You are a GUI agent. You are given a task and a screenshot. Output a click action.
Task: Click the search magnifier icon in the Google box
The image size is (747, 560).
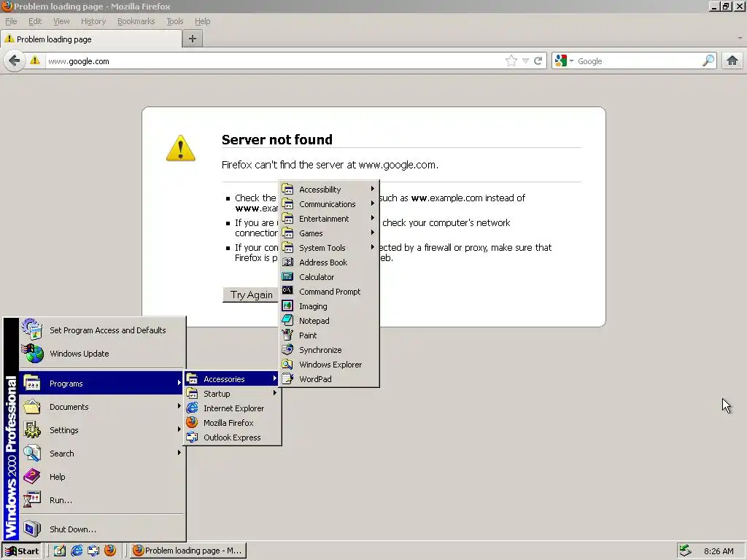pyautogui.click(x=708, y=61)
